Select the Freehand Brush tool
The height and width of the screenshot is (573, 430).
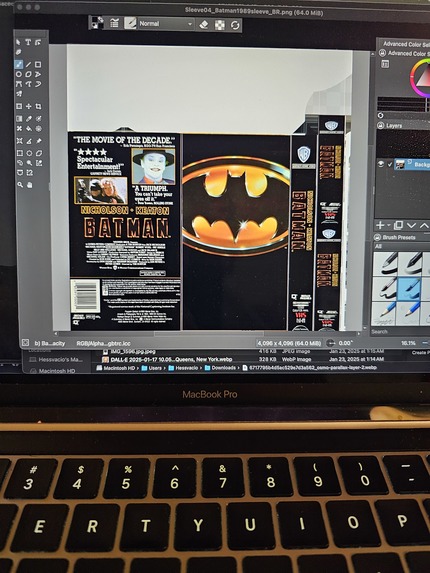(19, 65)
